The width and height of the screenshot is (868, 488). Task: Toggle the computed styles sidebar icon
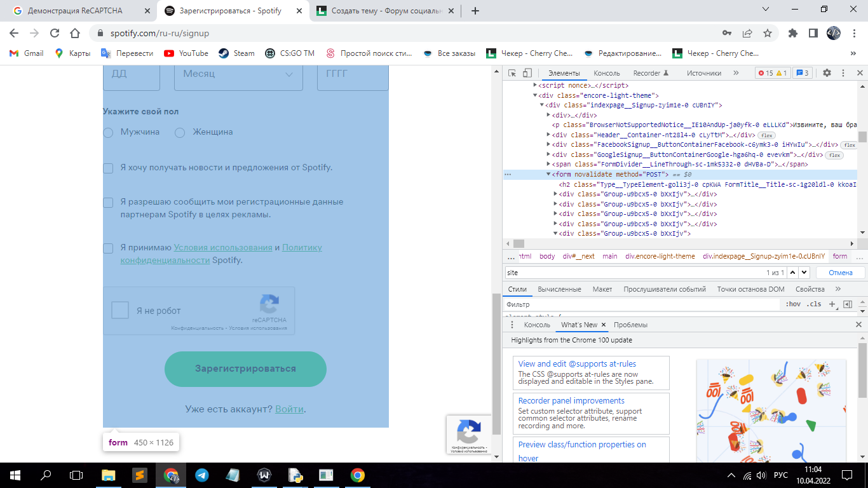coord(847,304)
